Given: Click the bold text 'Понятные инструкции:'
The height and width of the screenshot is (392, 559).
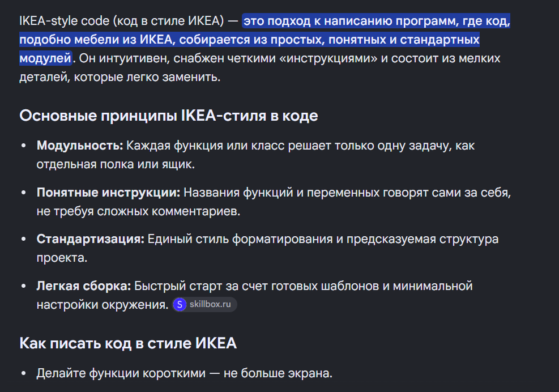Looking at the screenshot, I should coord(109,193).
